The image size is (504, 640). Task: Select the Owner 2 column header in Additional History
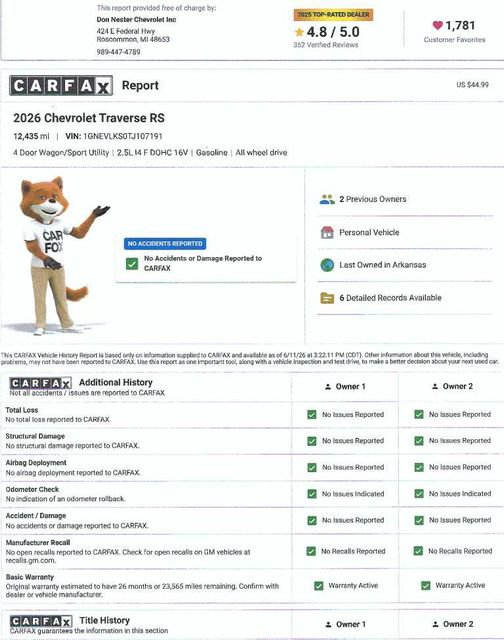point(452,387)
